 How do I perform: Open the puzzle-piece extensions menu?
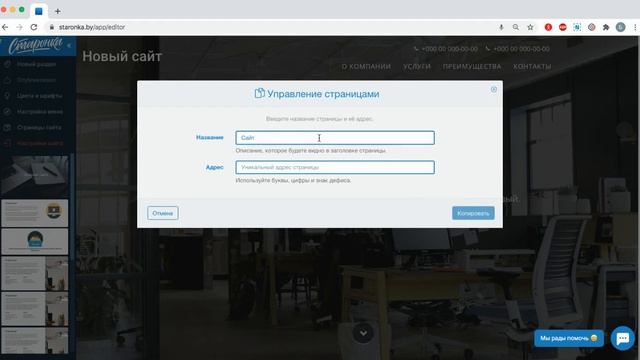pyautogui.click(x=606, y=27)
